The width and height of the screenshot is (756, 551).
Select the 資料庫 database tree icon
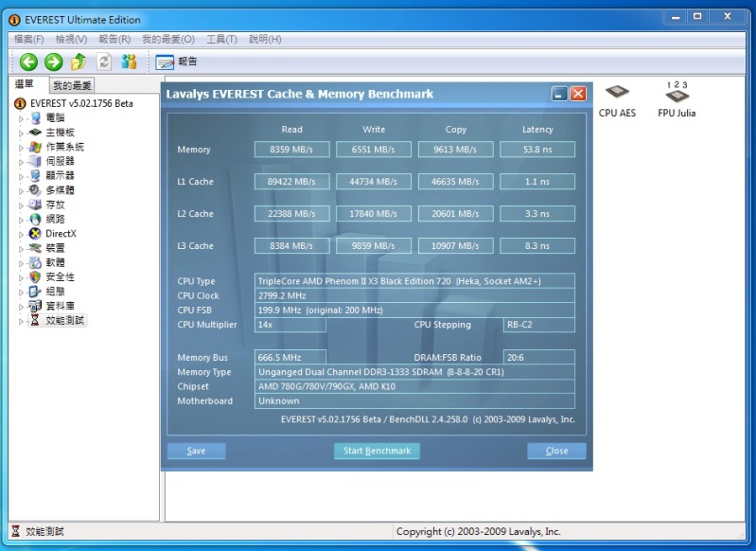coord(35,306)
